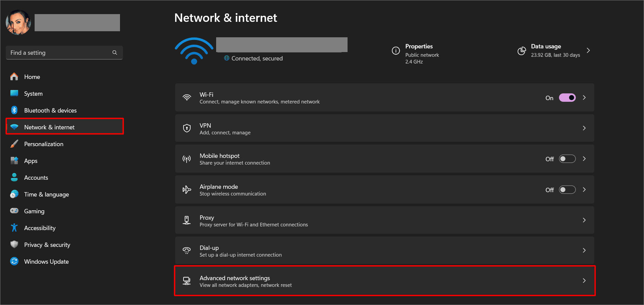Click the Airplane mode icon
The image size is (644, 305).
[187, 189]
